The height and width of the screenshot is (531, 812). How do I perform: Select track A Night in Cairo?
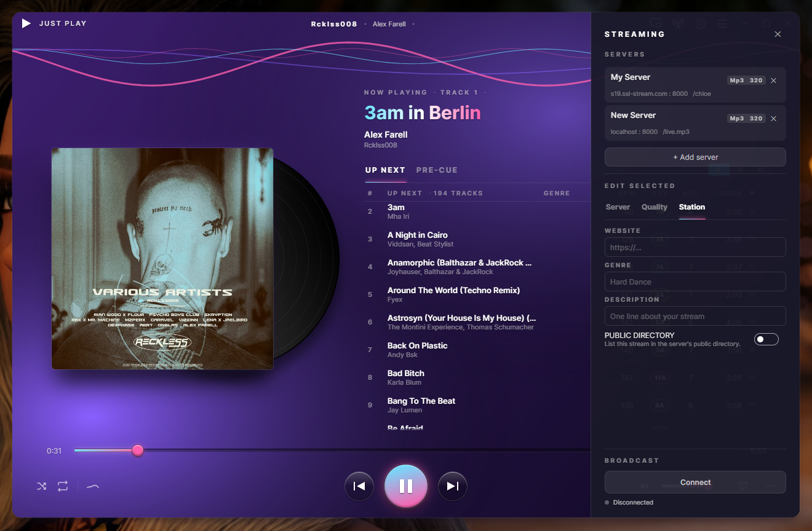[x=477, y=240]
